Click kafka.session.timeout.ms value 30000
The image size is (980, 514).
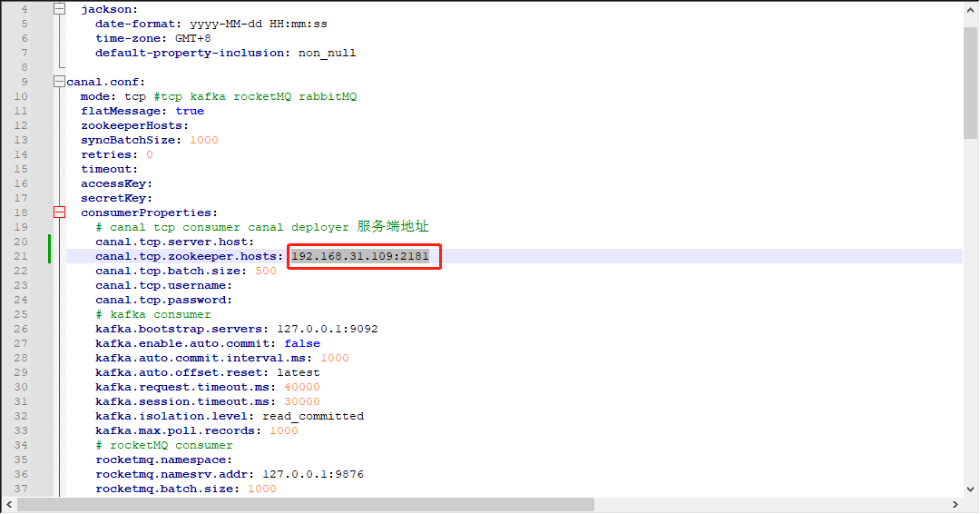tap(302, 401)
